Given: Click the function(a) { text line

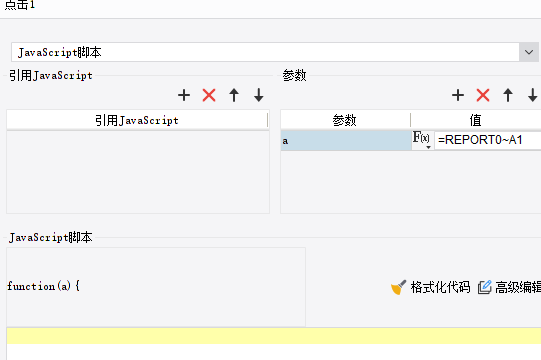Looking at the screenshot, I should tap(43, 286).
